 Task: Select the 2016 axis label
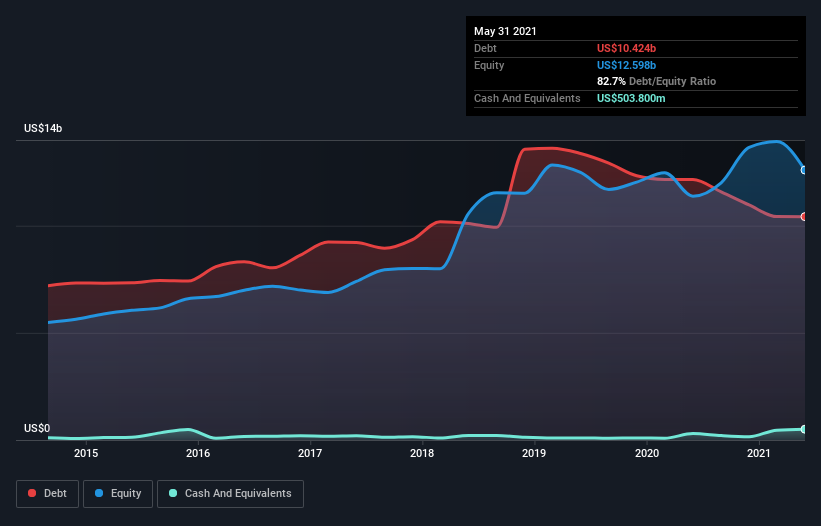click(198, 453)
